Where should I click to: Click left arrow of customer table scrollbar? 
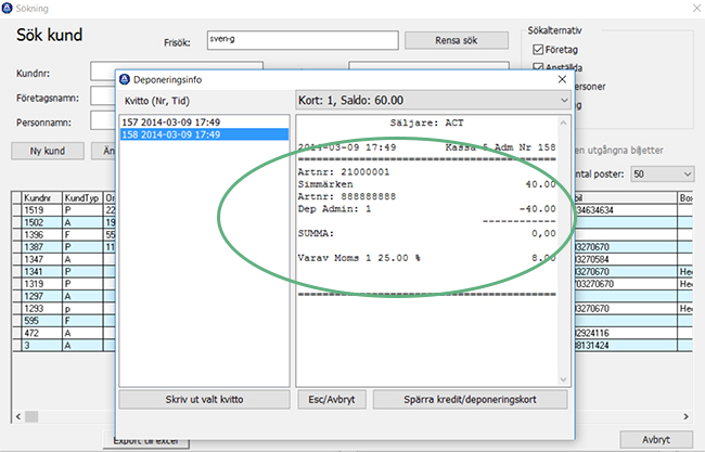[18, 416]
